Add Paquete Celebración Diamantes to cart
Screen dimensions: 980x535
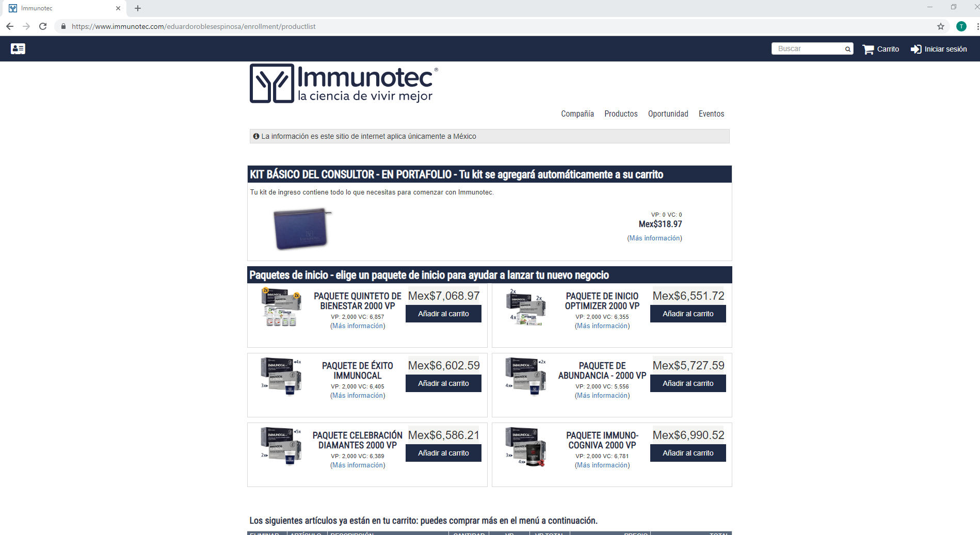[443, 453]
